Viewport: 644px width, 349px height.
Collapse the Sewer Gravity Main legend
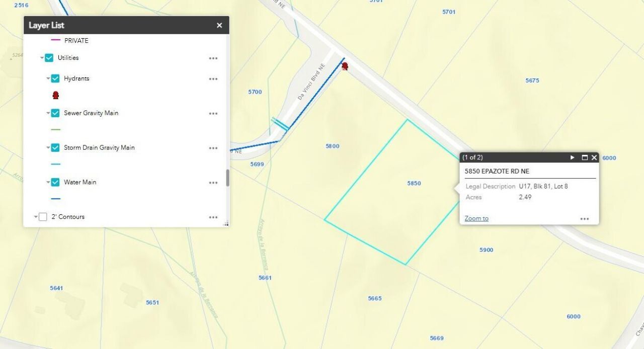coord(48,114)
